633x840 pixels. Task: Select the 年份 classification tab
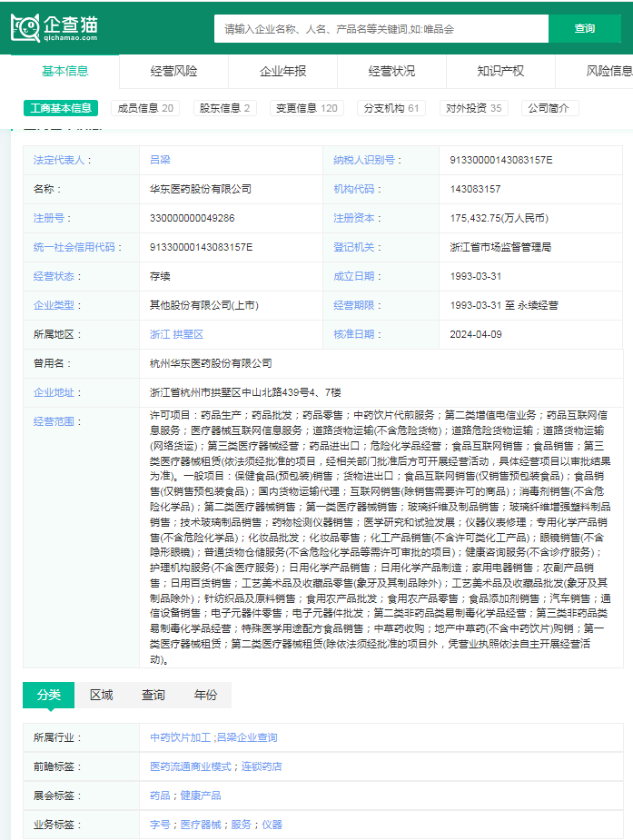point(205,695)
